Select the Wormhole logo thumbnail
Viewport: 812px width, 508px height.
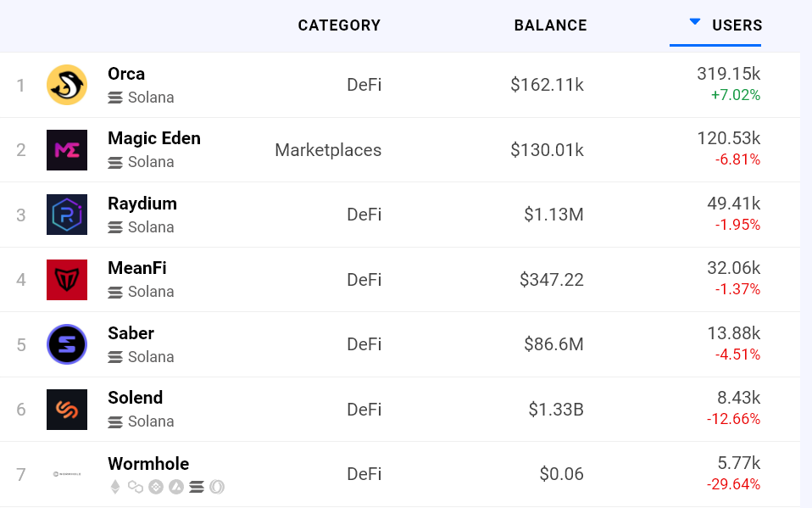67,474
